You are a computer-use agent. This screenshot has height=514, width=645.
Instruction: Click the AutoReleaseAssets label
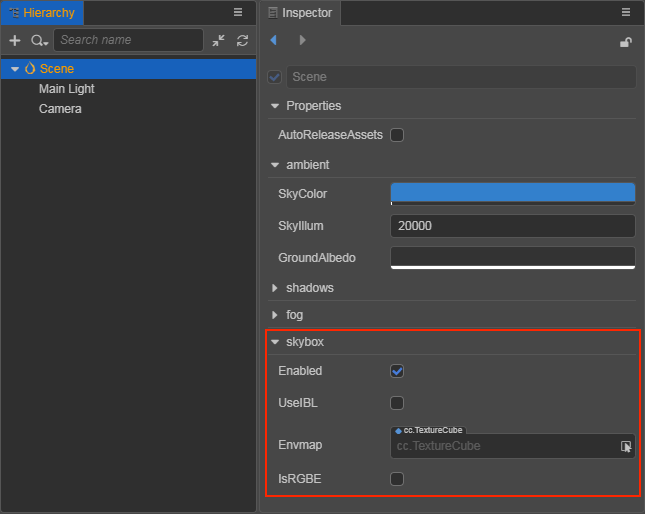(330, 135)
